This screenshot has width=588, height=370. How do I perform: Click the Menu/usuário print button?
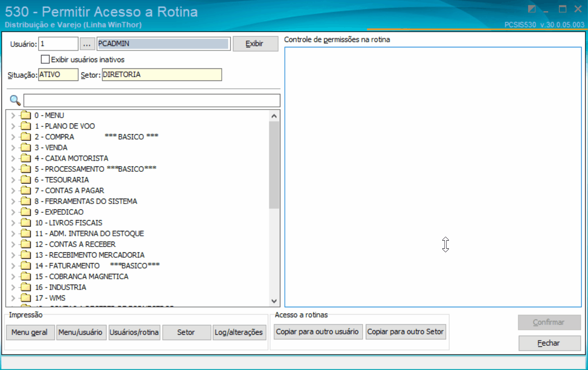click(x=81, y=332)
